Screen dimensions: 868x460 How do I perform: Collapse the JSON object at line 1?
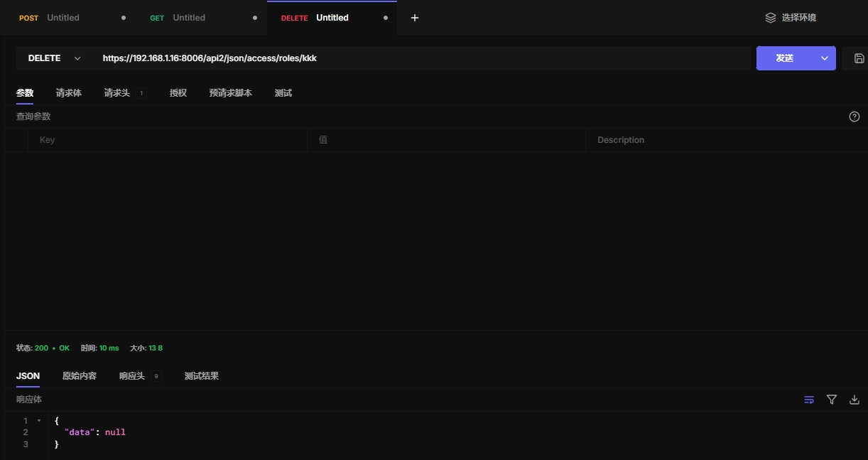point(39,421)
